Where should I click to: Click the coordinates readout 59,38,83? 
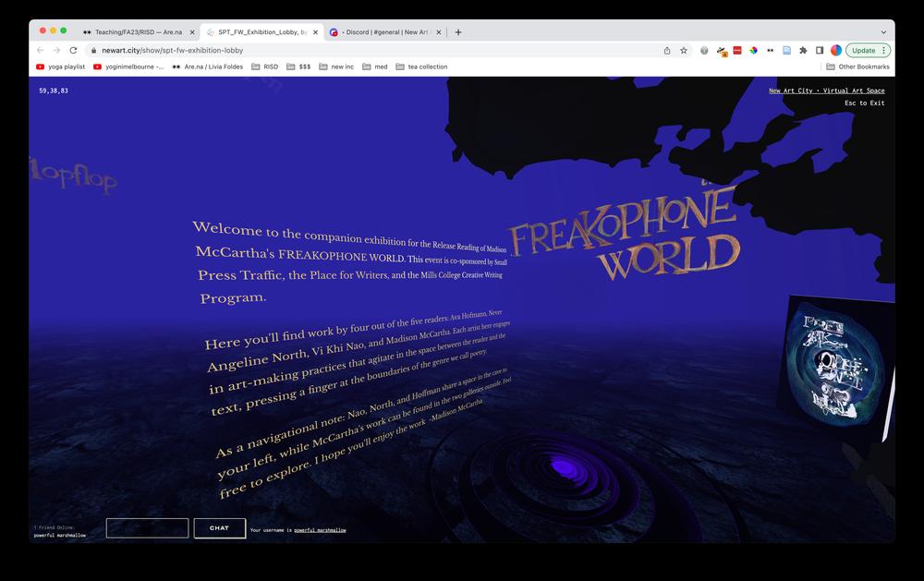54,91
